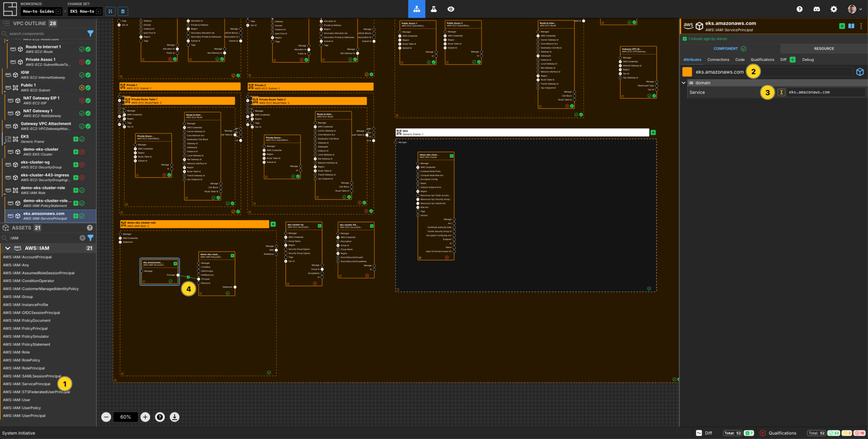Click the blue cube component type icon
Image resolution: width=868 pixels, height=439 pixels.
[860, 72]
